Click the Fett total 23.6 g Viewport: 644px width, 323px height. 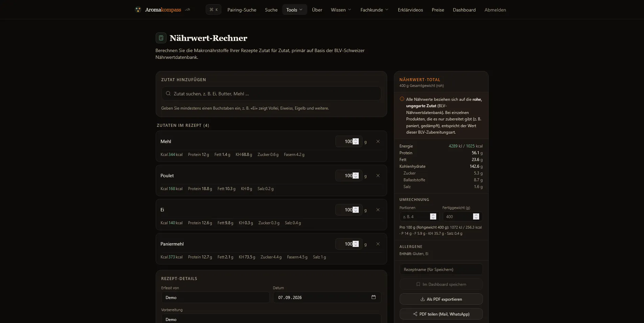[x=477, y=160]
